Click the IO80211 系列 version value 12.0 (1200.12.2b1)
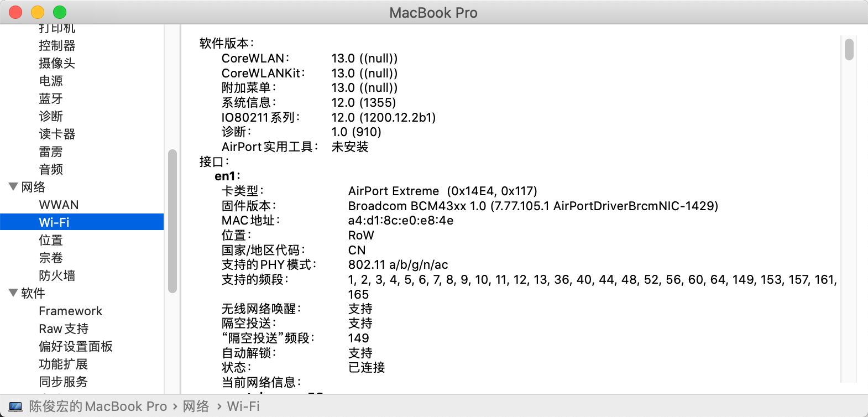The image size is (868, 417). 384,117
